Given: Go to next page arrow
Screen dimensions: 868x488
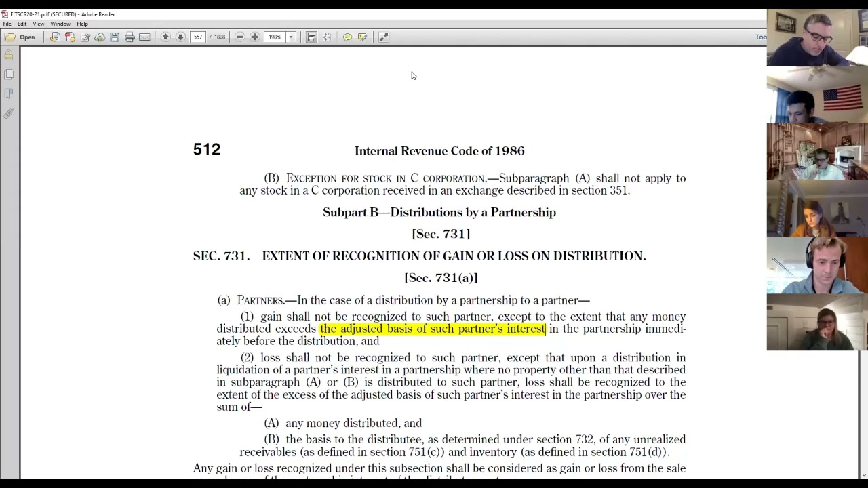Looking at the screenshot, I should pos(180,37).
